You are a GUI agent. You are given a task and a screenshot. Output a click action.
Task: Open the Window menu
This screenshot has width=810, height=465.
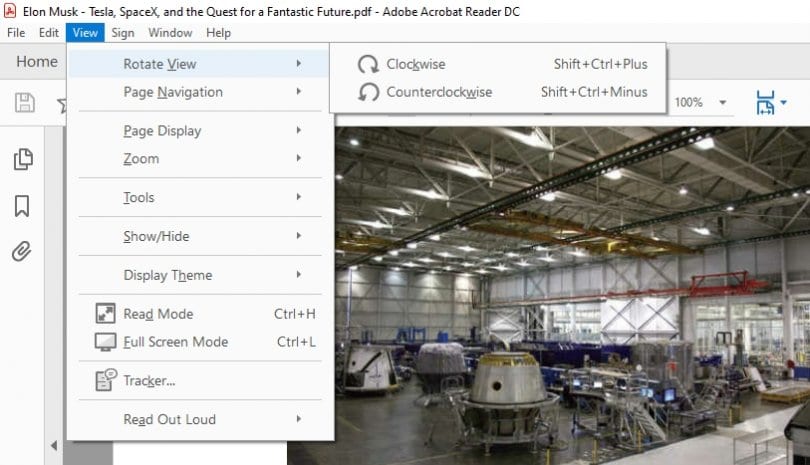(x=170, y=32)
